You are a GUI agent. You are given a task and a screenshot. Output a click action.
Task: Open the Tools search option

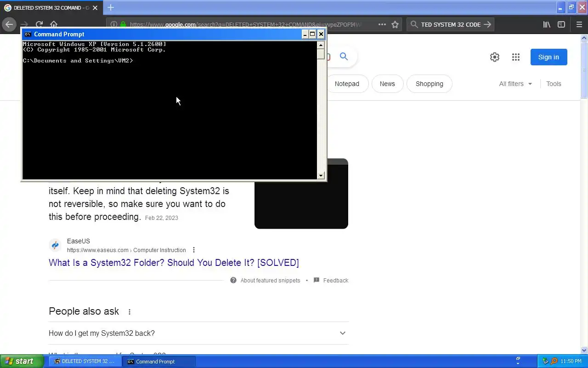point(554,84)
